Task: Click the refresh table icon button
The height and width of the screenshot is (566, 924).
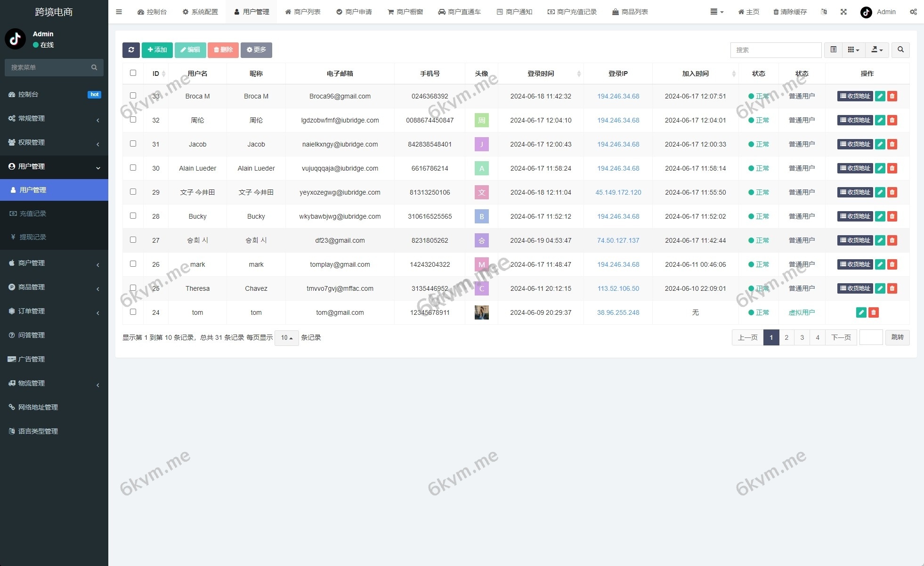Action: [x=131, y=50]
